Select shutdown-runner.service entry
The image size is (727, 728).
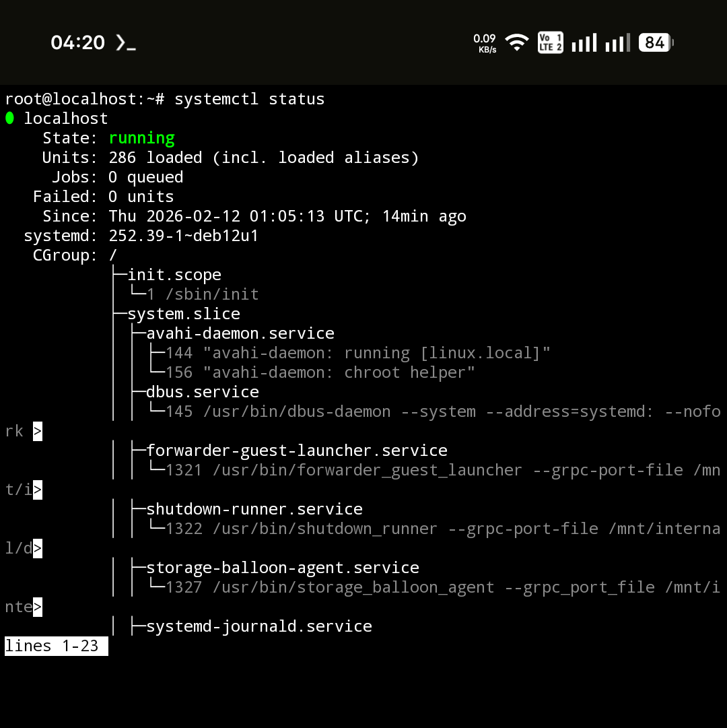point(254,509)
